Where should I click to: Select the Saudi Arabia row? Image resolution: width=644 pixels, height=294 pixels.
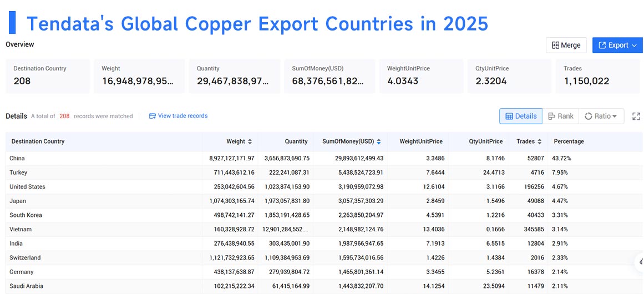pos(324,286)
